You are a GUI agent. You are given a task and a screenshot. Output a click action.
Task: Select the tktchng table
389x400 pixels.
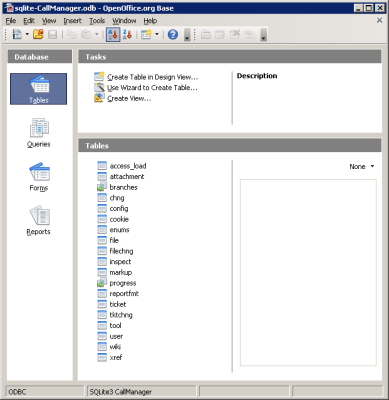pos(121,315)
